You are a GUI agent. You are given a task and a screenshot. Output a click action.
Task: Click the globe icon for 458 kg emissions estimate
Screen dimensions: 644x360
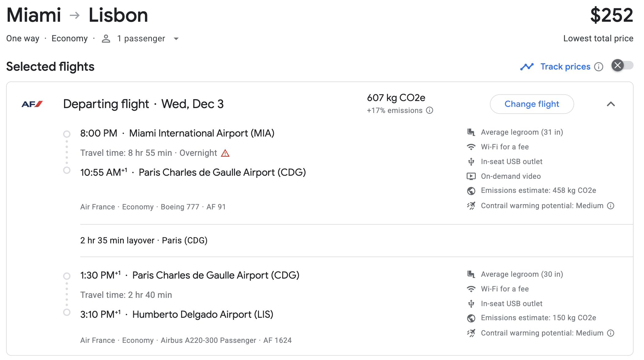pyautogui.click(x=471, y=191)
